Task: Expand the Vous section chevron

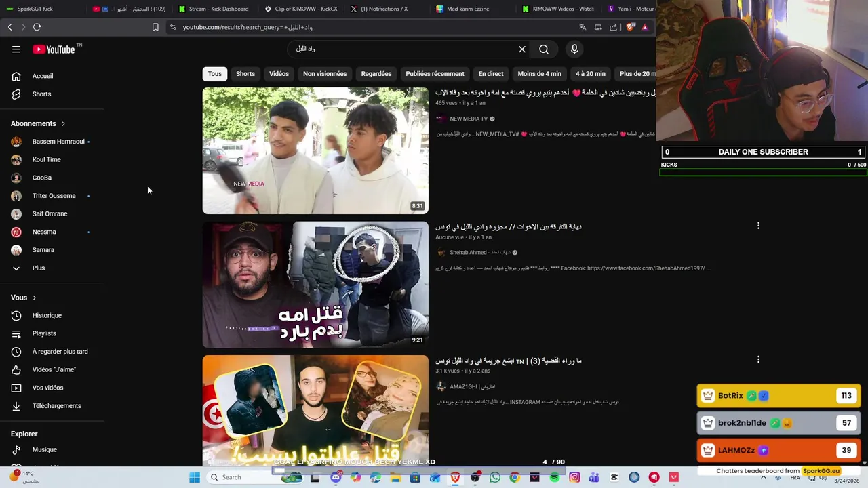Action: pos(34,298)
